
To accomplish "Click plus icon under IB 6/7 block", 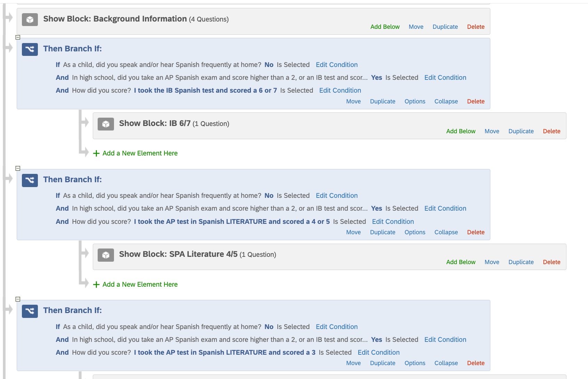I will click(96, 153).
